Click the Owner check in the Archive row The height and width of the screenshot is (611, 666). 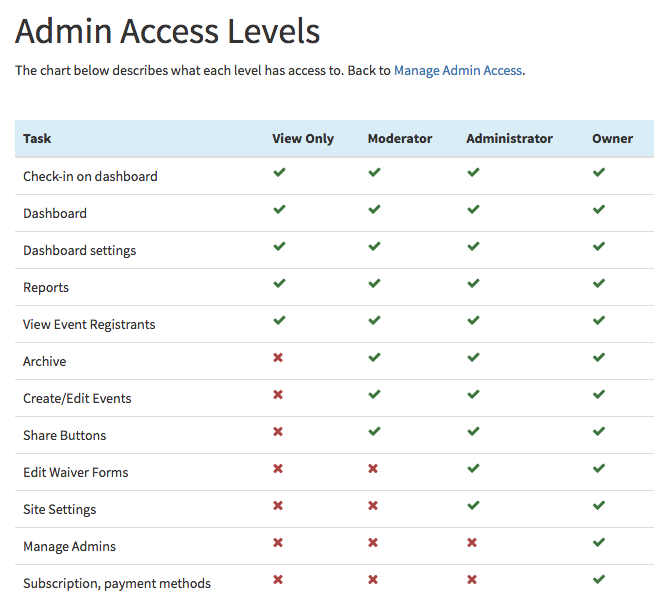pyautogui.click(x=599, y=357)
